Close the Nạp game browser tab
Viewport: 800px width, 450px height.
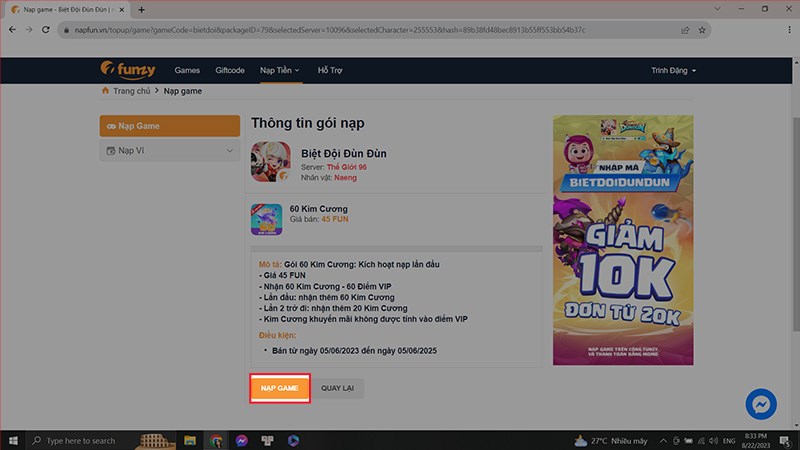click(121, 10)
